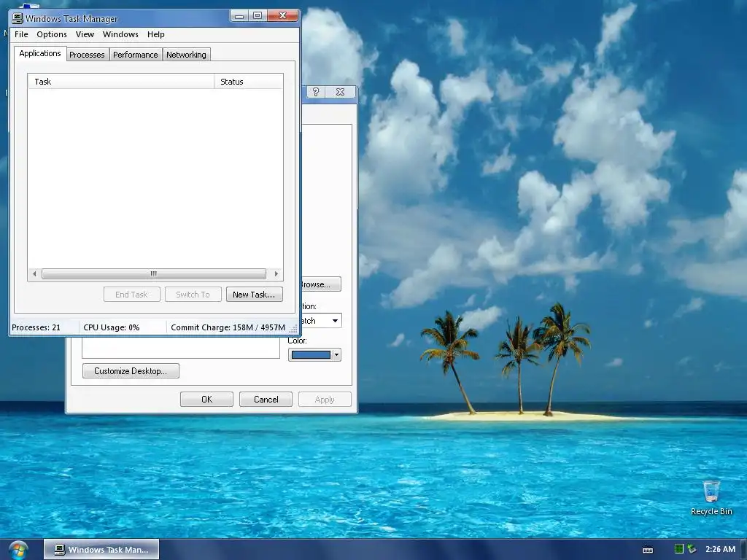Switch to the Applications tab
This screenshot has height=560, width=747.
pyautogui.click(x=40, y=53)
